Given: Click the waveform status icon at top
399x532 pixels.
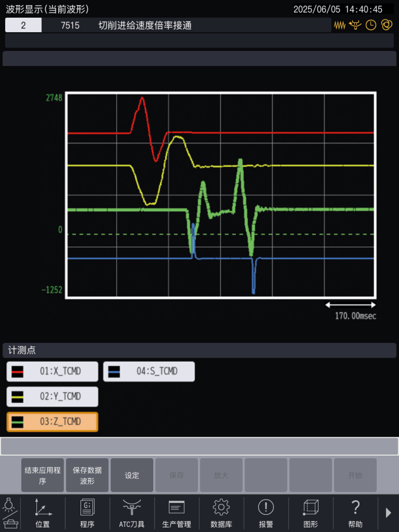Looking at the screenshot, I should [x=340, y=25].
